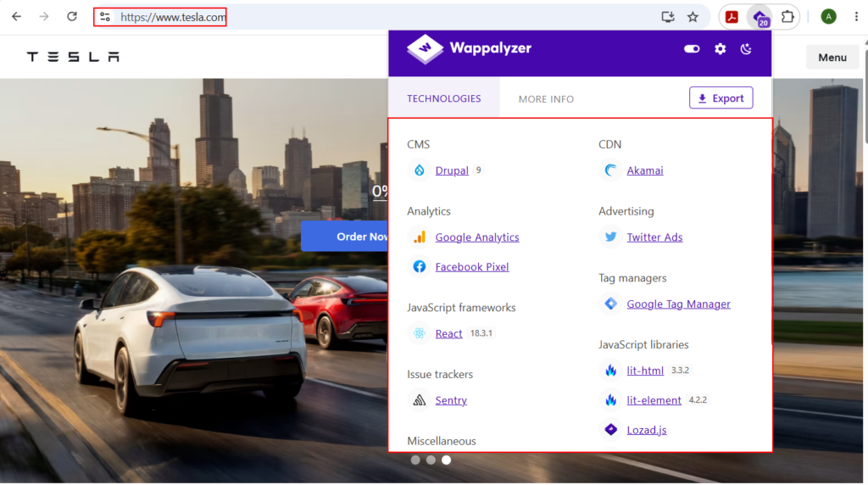868x485 pixels.
Task: Click the Advertising category heading
Action: pos(626,211)
